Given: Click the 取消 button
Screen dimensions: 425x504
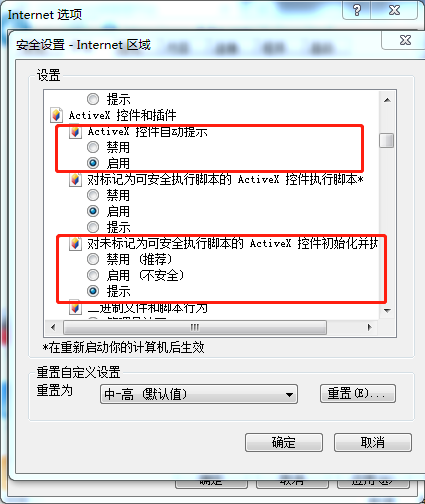Looking at the screenshot, I should 373,443.
